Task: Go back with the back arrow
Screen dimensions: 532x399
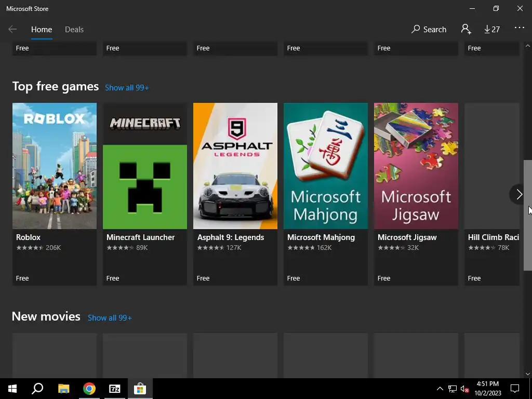Action: [12, 30]
